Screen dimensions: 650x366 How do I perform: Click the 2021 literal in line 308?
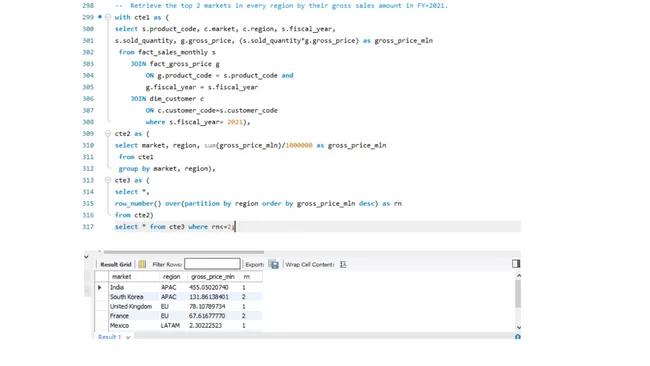(235, 122)
